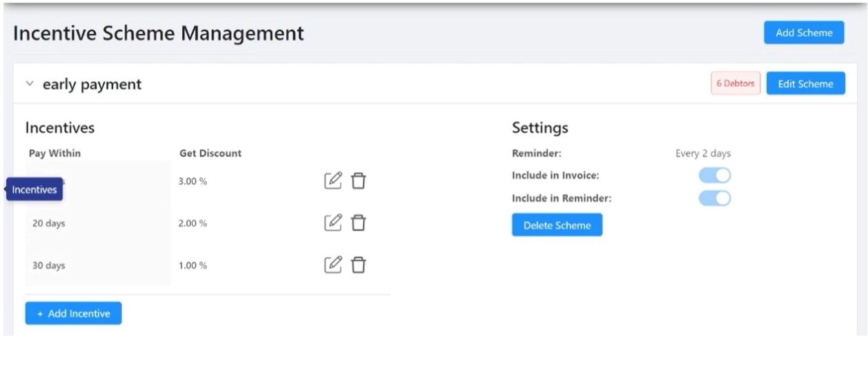Click the Incentives tooltip label
This screenshot has height=371, width=868.
[34, 189]
